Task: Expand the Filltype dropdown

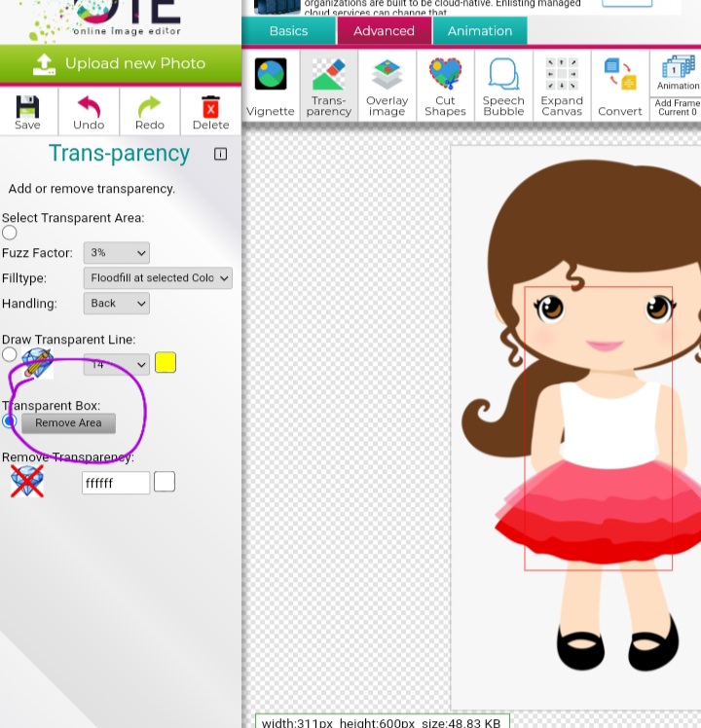Action: pyautogui.click(x=158, y=278)
